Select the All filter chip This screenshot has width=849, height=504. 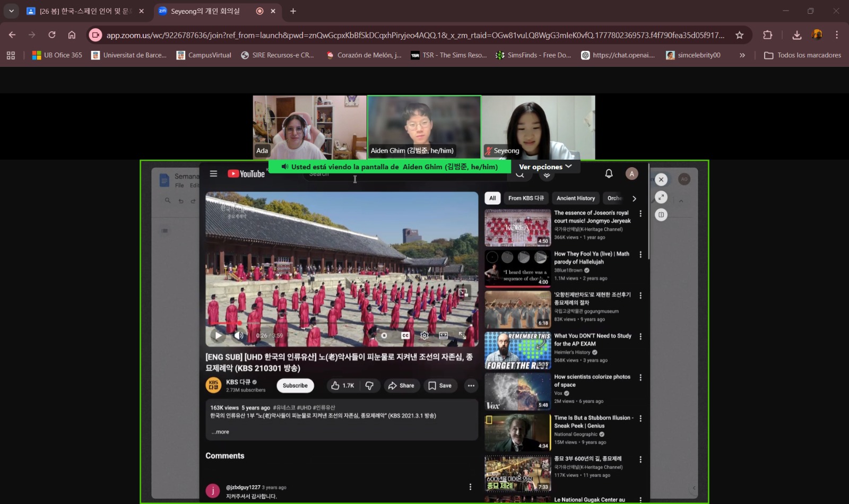click(x=492, y=198)
